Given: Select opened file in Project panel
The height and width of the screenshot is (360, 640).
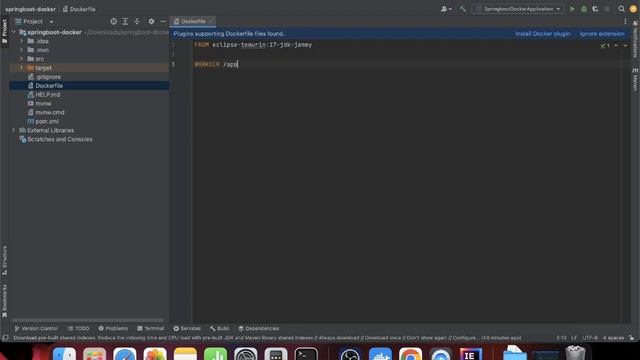Looking at the screenshot, I should [x=113, y=21].
